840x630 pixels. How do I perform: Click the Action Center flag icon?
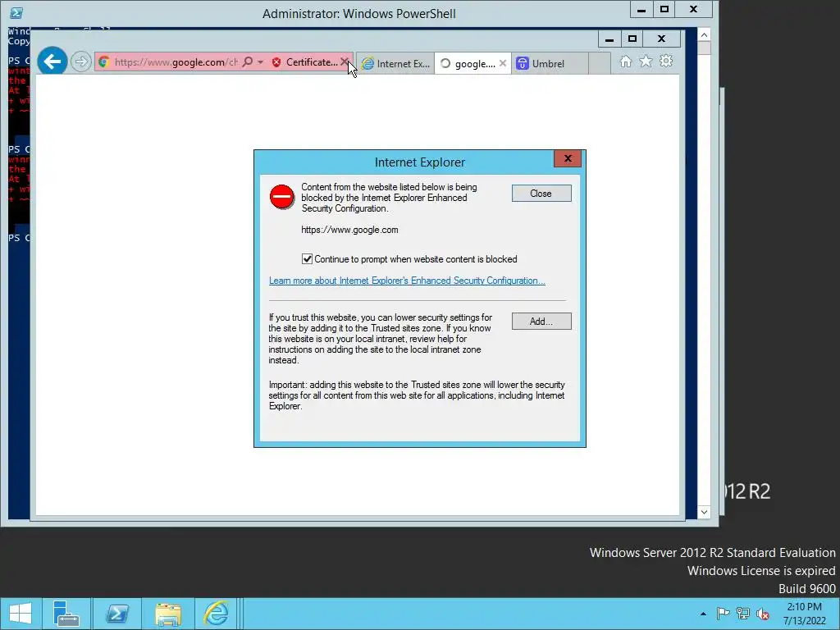(723, 614)
